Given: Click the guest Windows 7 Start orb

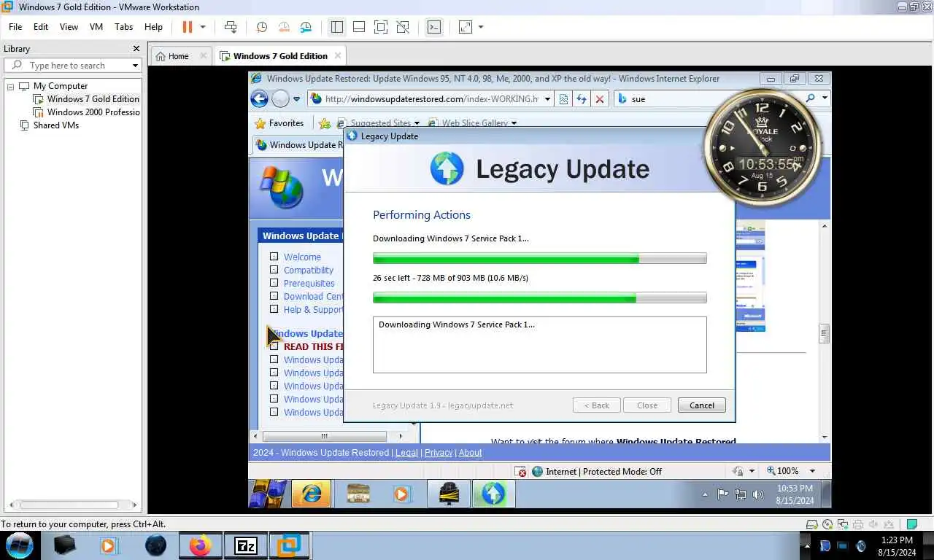Looking at the screenshot, I should click(x=268, y=494).
